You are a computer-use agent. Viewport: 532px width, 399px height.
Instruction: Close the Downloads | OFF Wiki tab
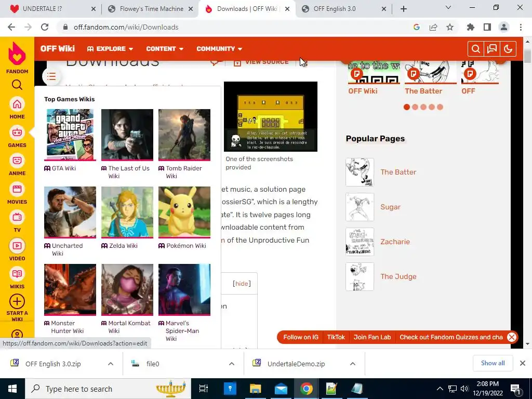287,9
